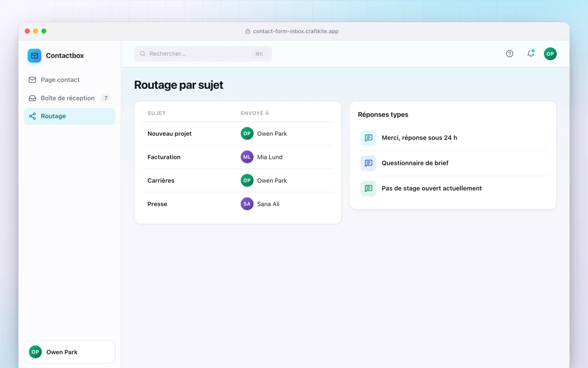Open 'Pas de stage ouvert actuellement' template
Screen dimensions: 588x368
click(453, 189)
